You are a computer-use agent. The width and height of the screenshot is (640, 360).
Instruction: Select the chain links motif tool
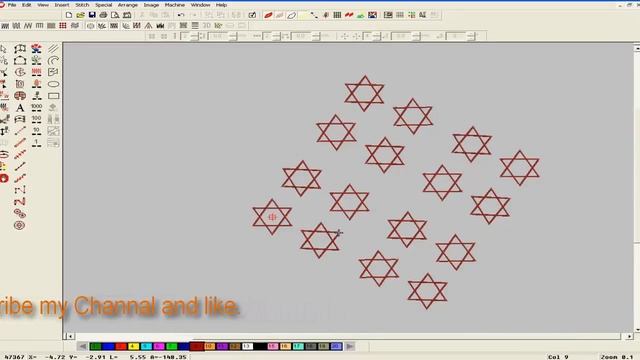20,213
